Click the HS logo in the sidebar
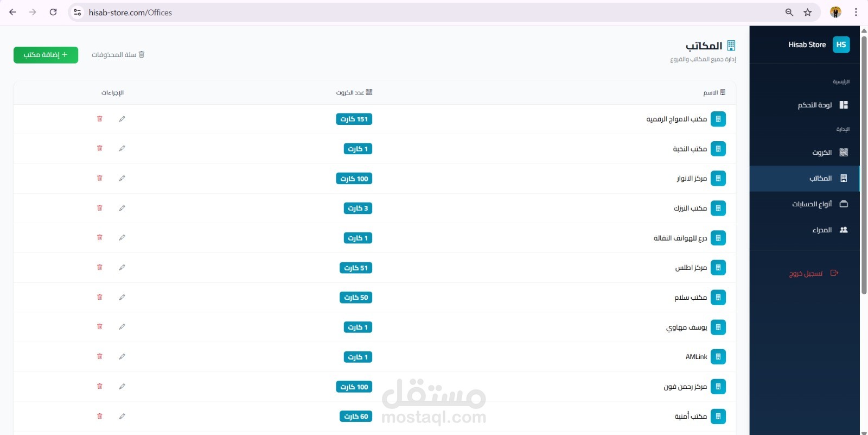868x435 pixels. 841,45
